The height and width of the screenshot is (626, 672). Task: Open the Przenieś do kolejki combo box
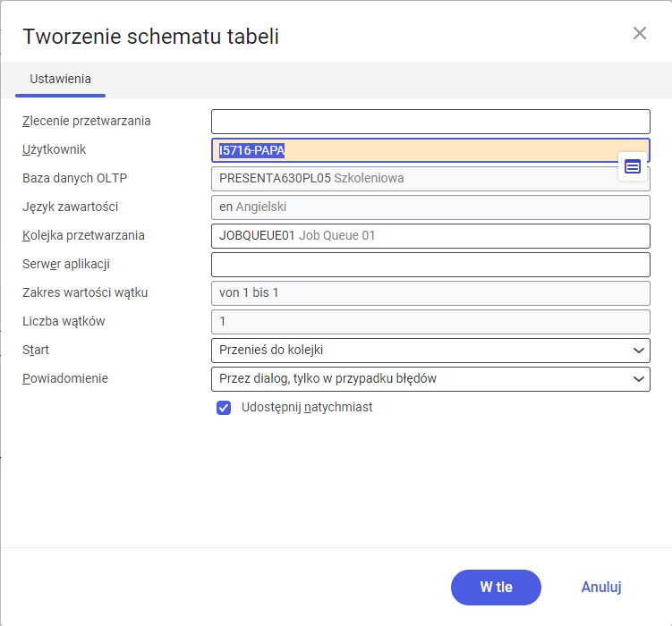[x=430, y=351]
